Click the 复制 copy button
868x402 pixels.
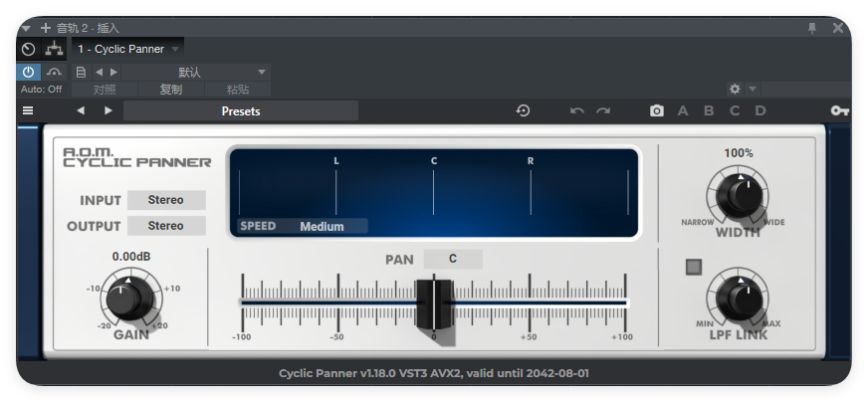click(x=171, y=90)
